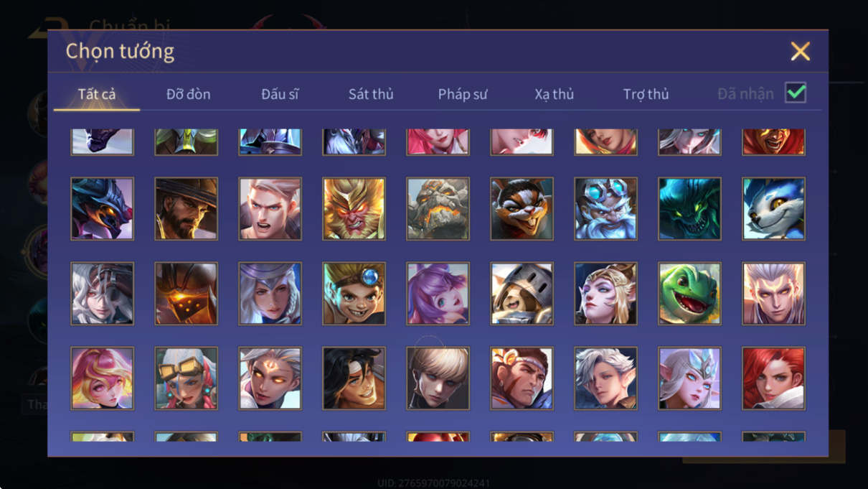Select the stone golem hero portrait
868x489 pixels.
point(438,209)
